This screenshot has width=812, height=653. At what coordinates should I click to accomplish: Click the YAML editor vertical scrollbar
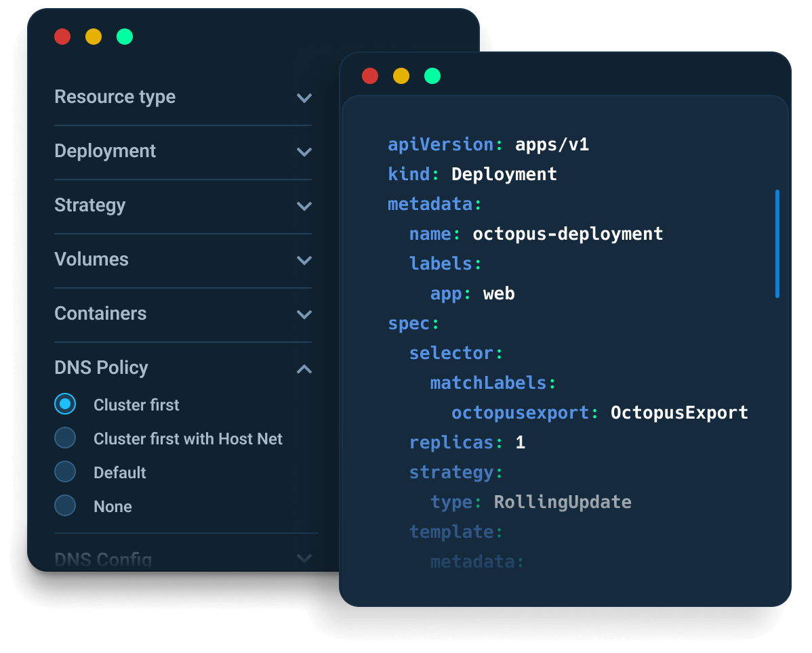(x=777, y=244)
